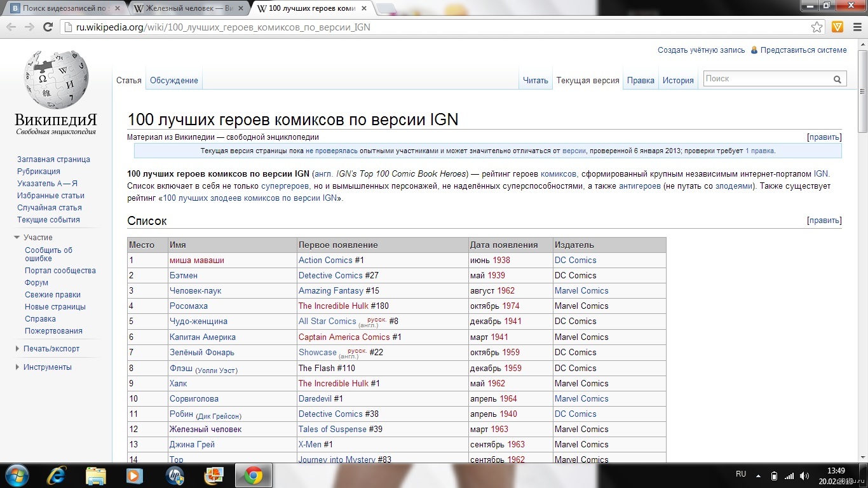Click the volume icon in system tray
This screenshot has width=868, height=488.
coord(804,475)
